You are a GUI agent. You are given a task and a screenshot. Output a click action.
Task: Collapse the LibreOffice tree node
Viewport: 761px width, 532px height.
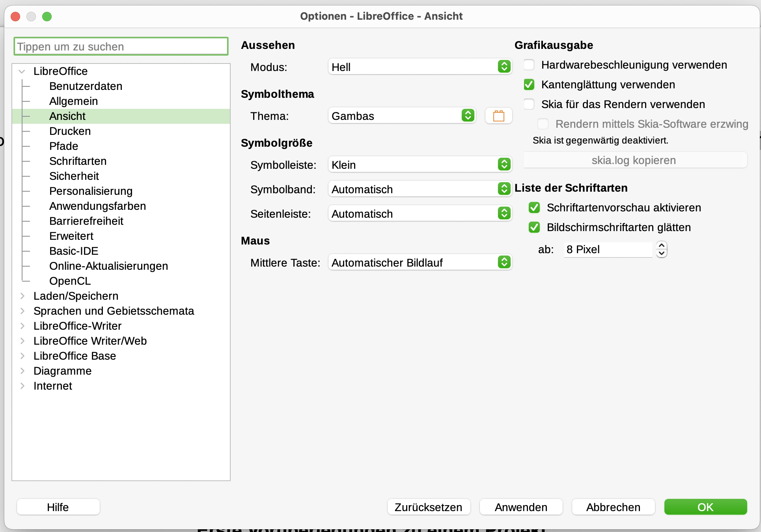(22, 71)
